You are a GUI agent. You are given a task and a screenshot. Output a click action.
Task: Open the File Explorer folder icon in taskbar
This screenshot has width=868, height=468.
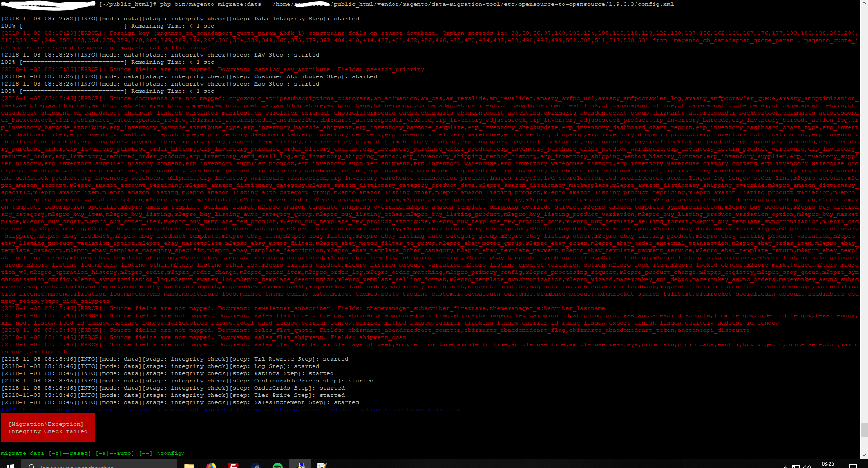189,465
